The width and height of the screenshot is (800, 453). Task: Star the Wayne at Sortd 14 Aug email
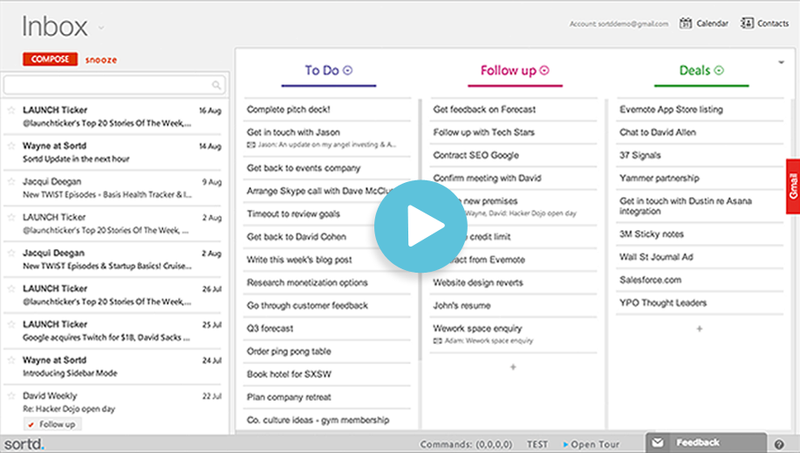[11, 145]
